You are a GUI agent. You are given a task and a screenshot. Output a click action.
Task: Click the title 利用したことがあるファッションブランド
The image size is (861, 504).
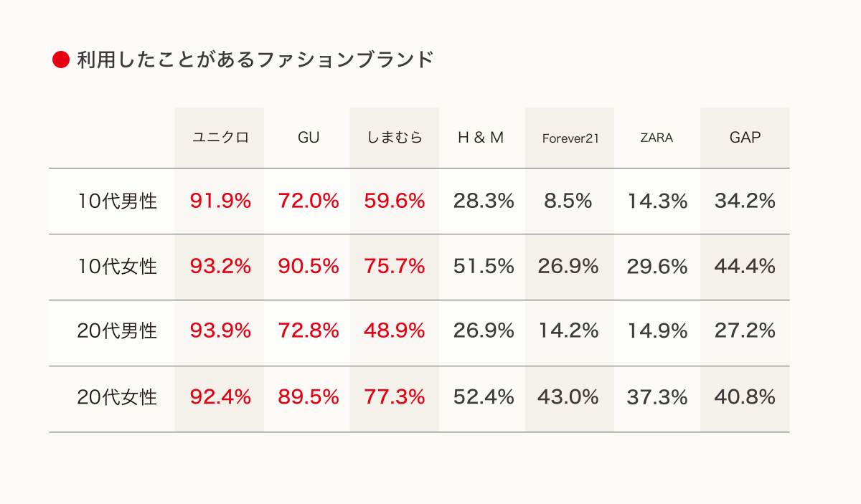(255, 60)
